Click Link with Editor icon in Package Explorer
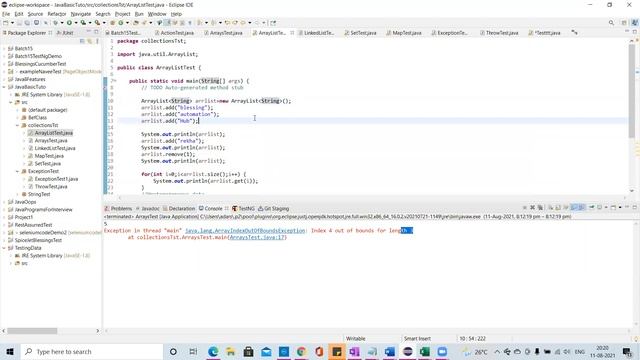This screenshot has height=360, width=640. pyautogui.click(x=89, y=41)
